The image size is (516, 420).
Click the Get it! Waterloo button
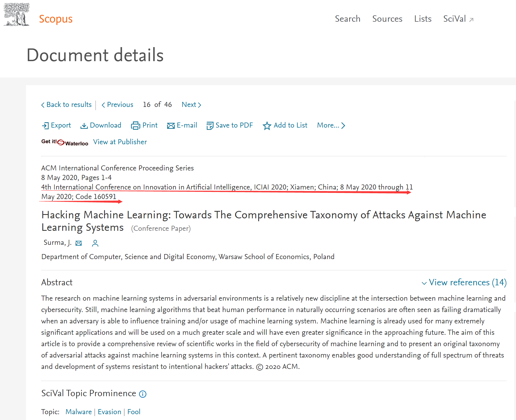[65, 142]
